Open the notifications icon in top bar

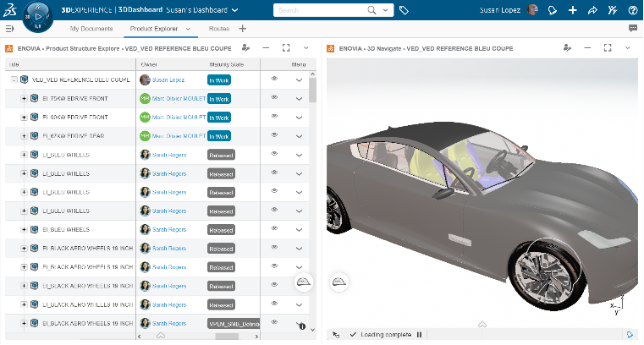click(x=554, y=11)
